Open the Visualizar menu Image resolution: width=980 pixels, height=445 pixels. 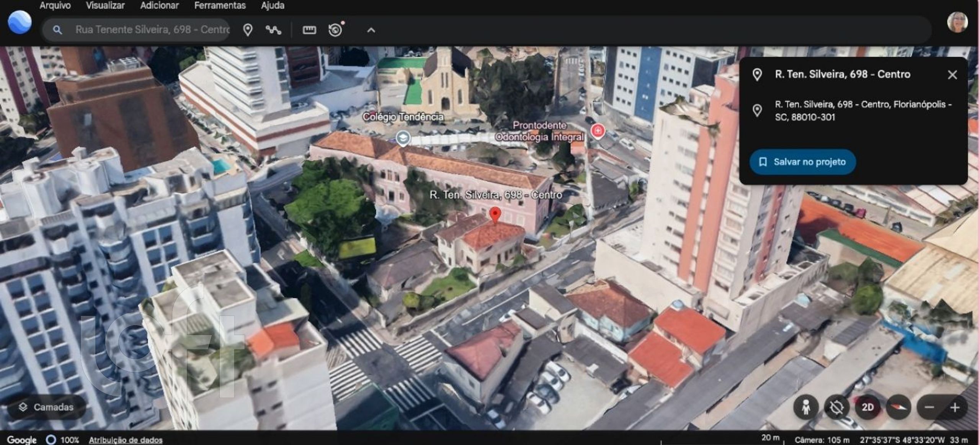point(105,5)
